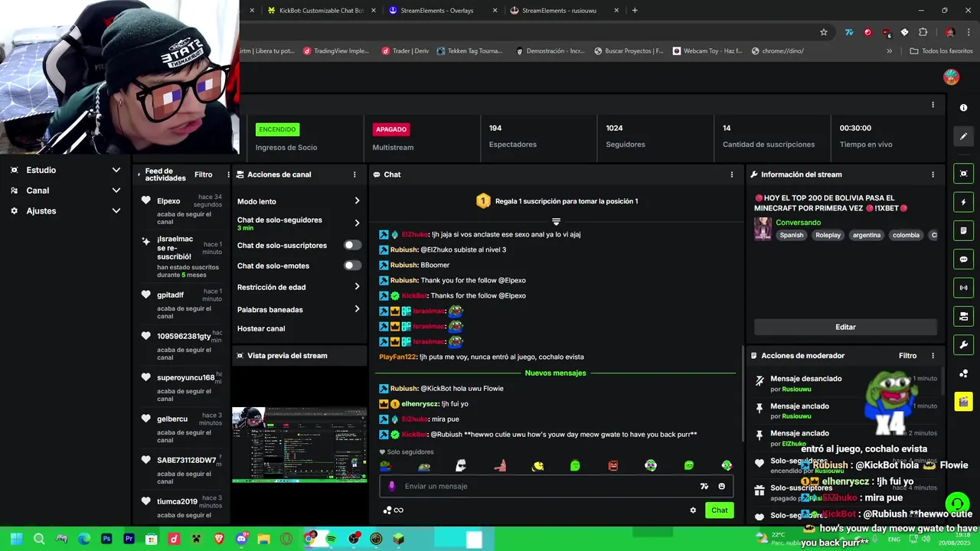Toggle Chat de solo-emotes switch
The image size is (980, 551).
(352, 266)
